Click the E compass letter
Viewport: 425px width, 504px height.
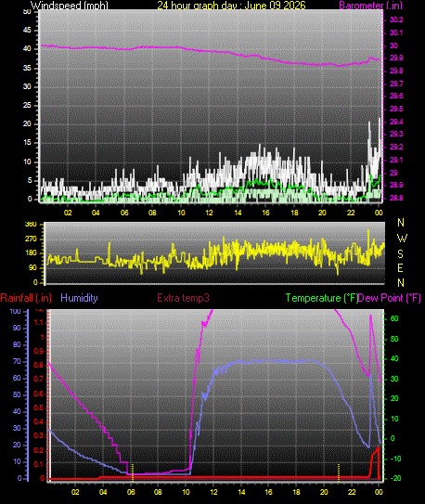400,267
